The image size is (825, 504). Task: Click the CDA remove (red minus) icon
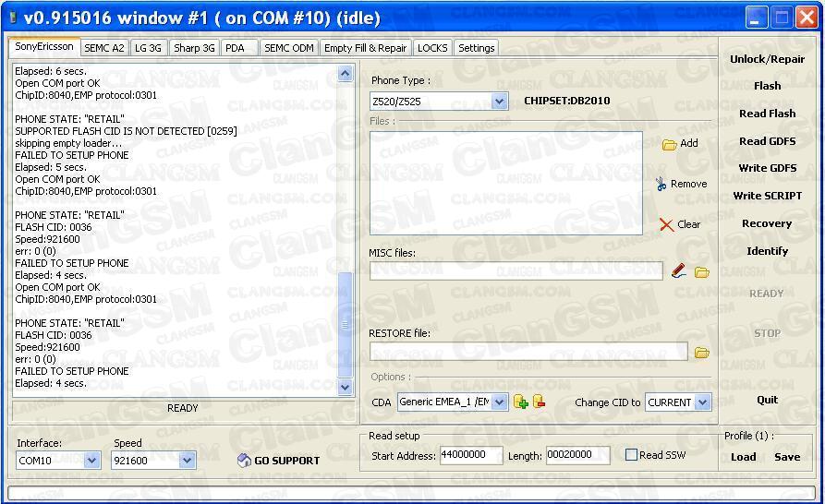[539, 402]
